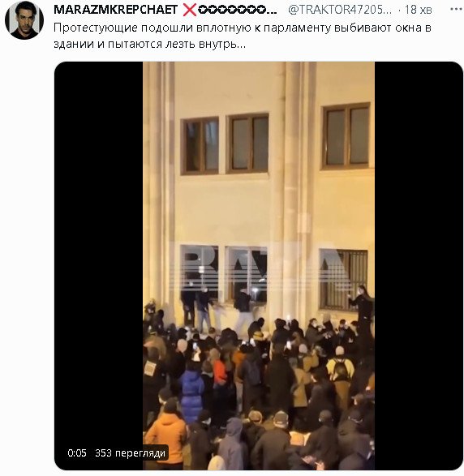
Task: Click the right black letterbox bar of video
Action: click(419, 266)
